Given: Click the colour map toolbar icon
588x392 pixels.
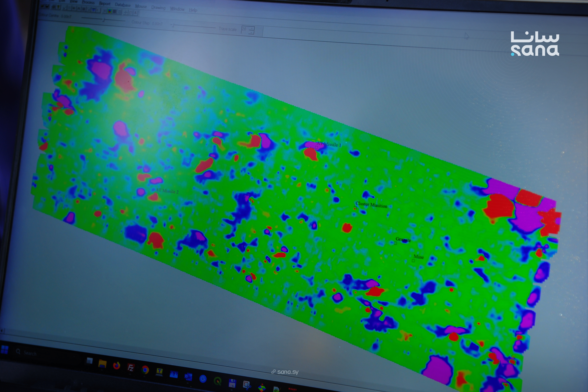Looking at the screenshot, I should 110,11.
